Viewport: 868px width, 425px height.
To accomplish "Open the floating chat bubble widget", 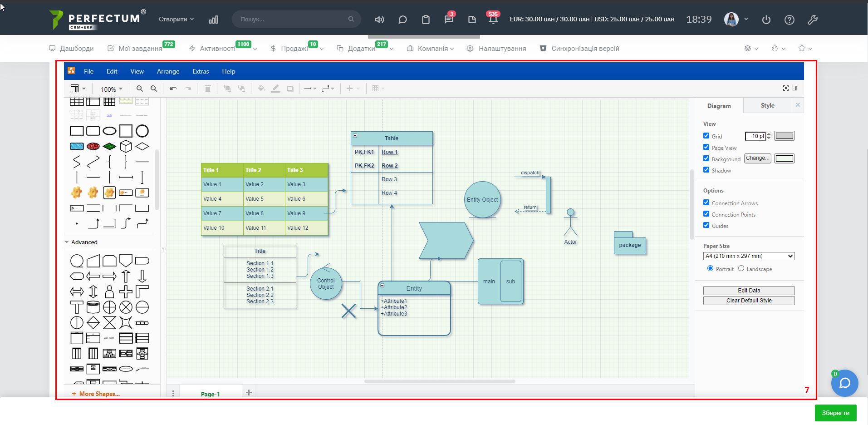I will [x=844, y=383].
